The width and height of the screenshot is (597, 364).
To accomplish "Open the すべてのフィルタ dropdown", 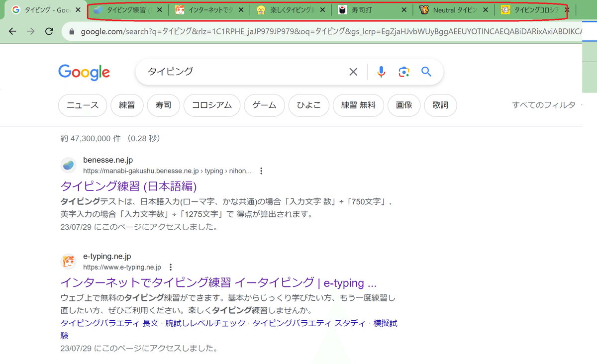I will tap(547, 105).
